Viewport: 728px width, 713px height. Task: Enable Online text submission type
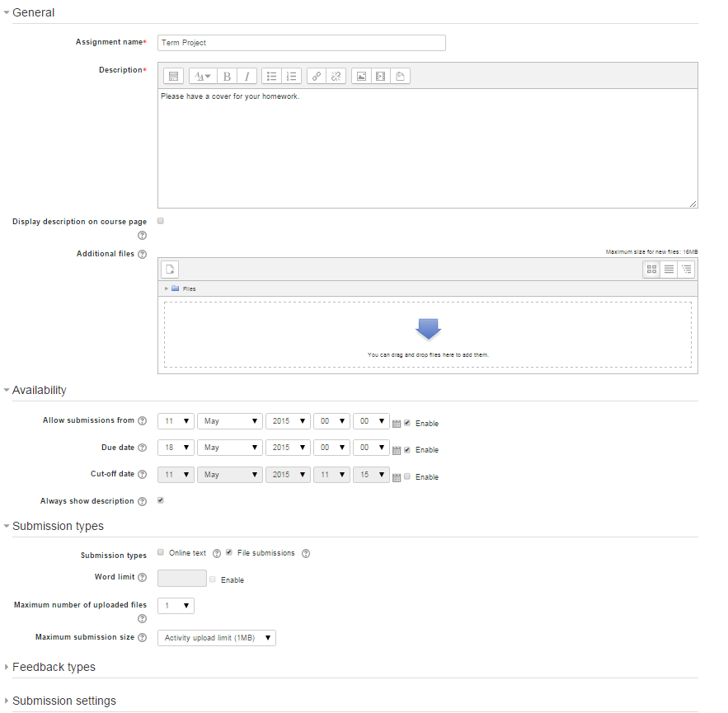tap(161, 553)
